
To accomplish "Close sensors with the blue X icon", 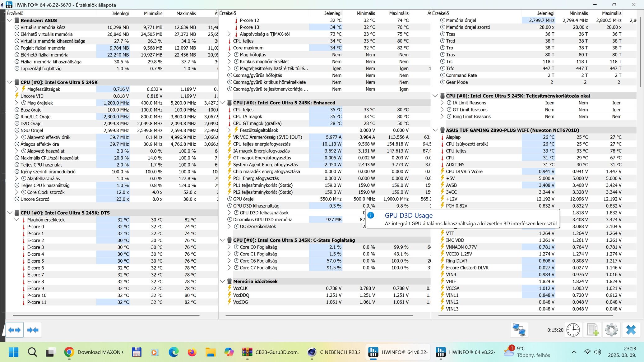I will pyautogui.click(x=631, y=330).
